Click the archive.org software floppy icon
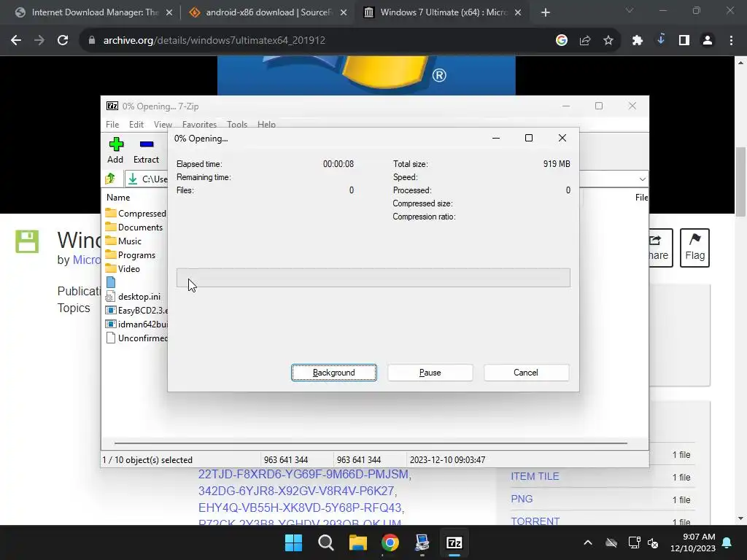 pyautogui.click(x=27, y=241)
